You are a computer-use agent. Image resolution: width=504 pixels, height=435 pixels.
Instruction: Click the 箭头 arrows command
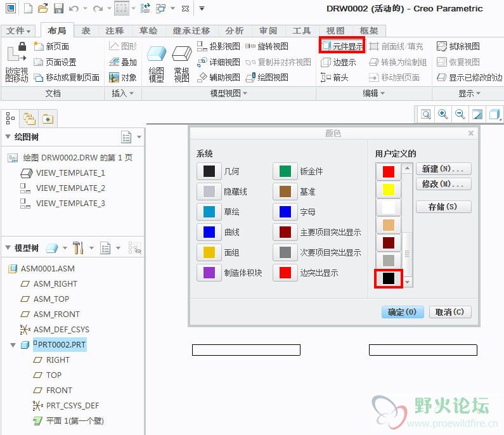(335, 77)
